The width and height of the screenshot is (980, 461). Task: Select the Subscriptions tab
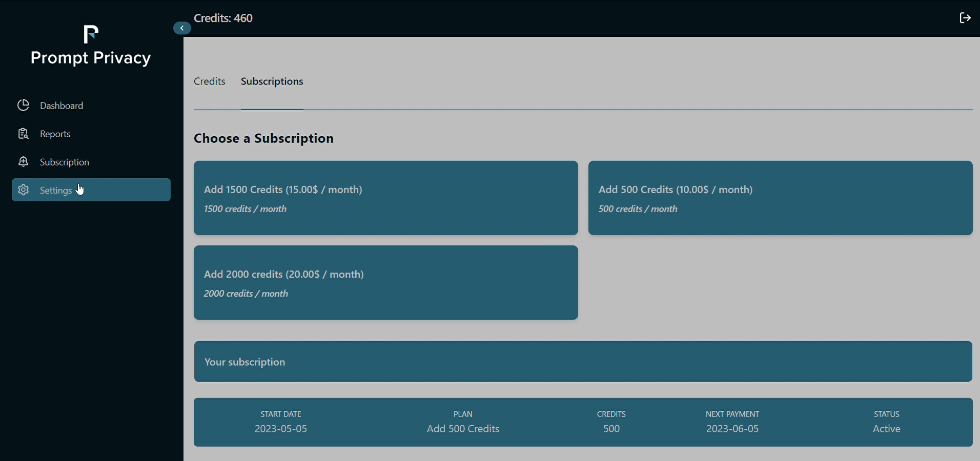tap(272, 81)
